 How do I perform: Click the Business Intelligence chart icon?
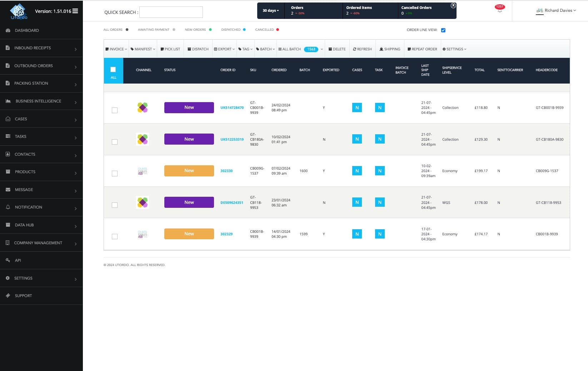pos(8,101)
